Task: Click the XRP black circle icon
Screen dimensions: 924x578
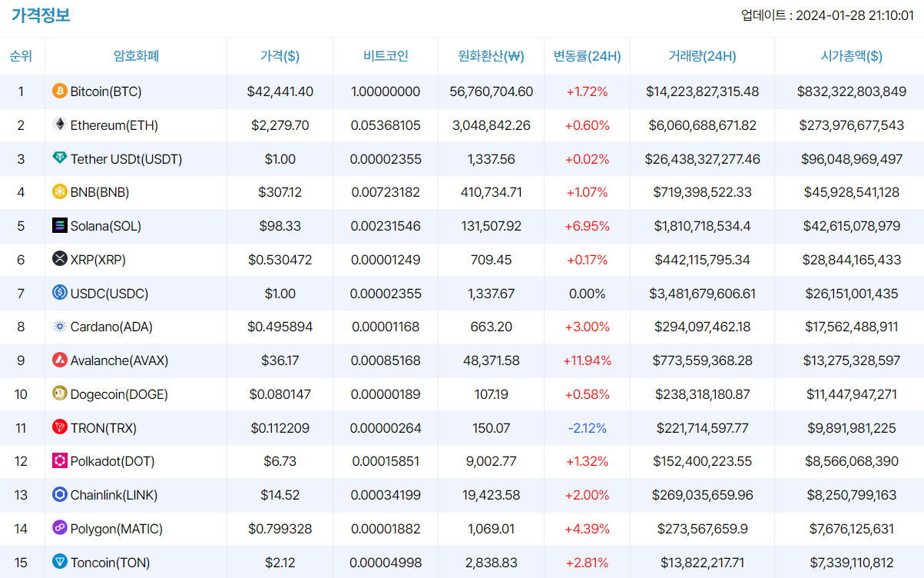Action: 60,259
